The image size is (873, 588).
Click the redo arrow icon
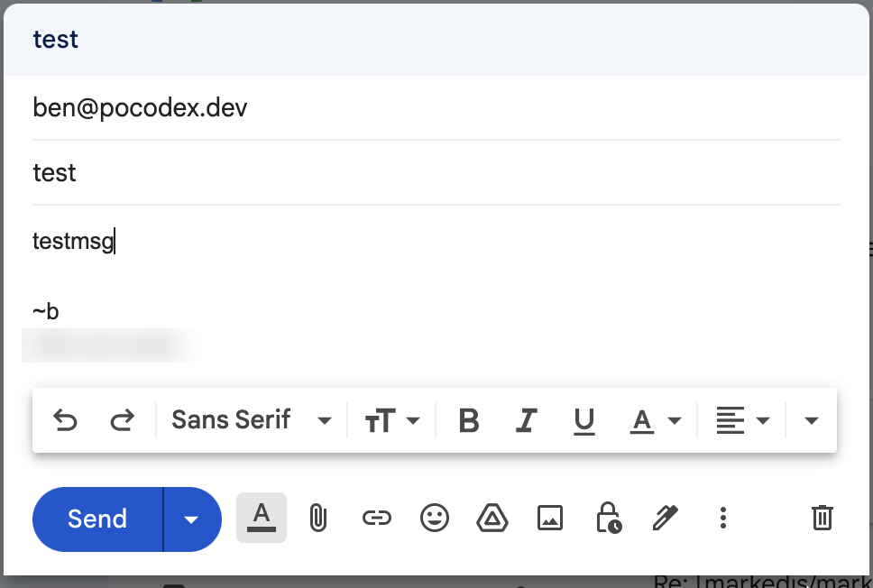[x=122, y=420]
